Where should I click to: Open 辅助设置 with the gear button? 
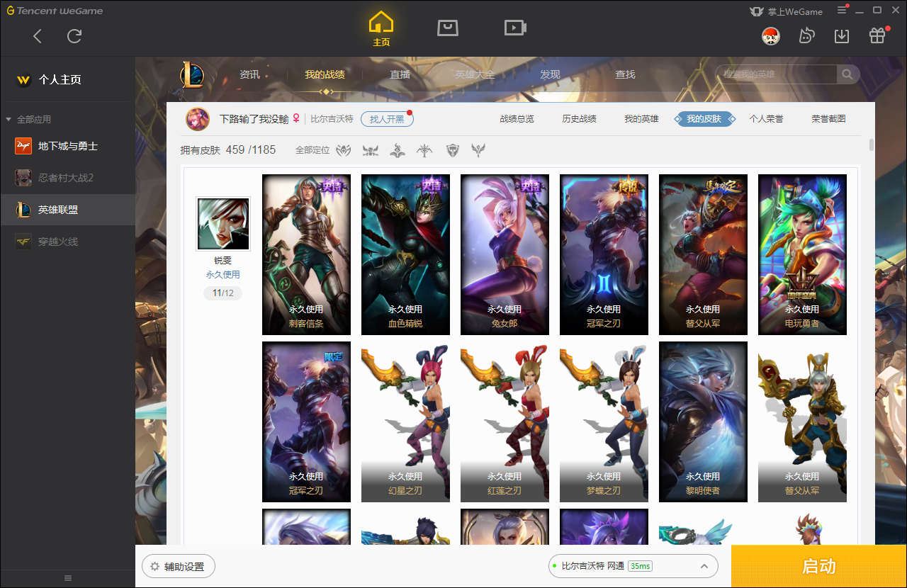[x=178, y=567]
